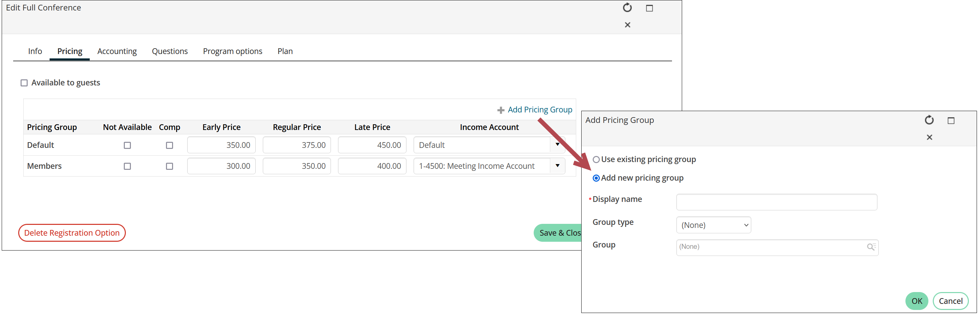Edit Members Late Price 400.00 field

click(x=372, y=166)
